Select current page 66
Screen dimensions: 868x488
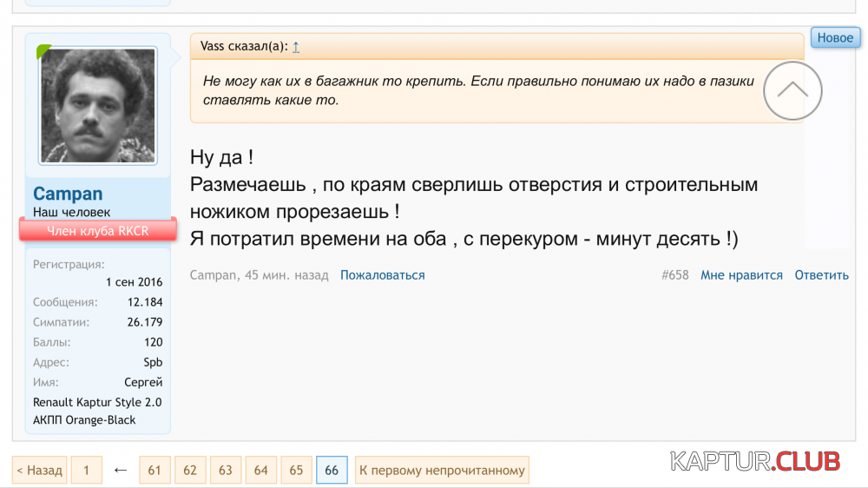[332, 471]
